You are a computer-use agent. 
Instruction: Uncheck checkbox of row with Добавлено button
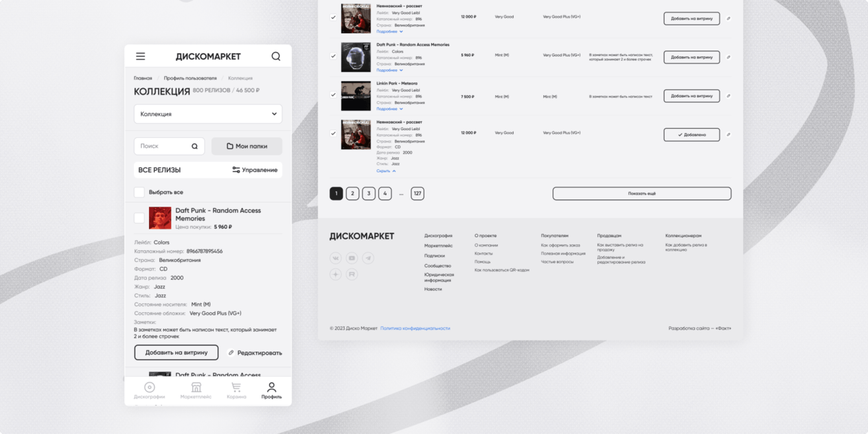pos(333,133)
